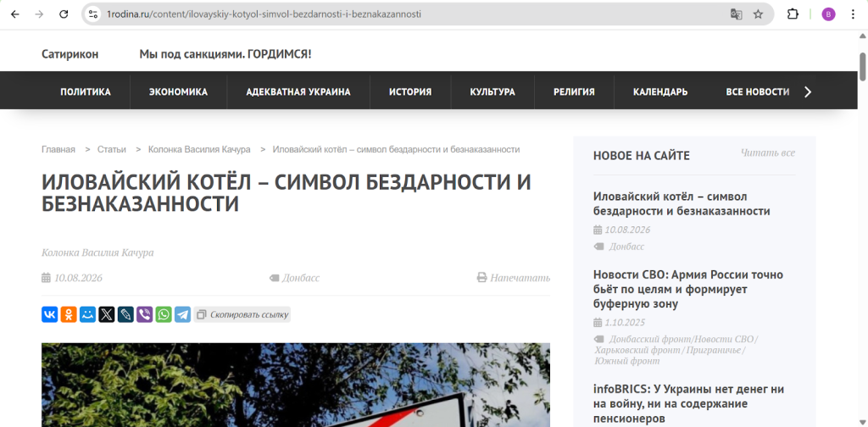Click the Google Translate icon in address bar

coord(737,14)
